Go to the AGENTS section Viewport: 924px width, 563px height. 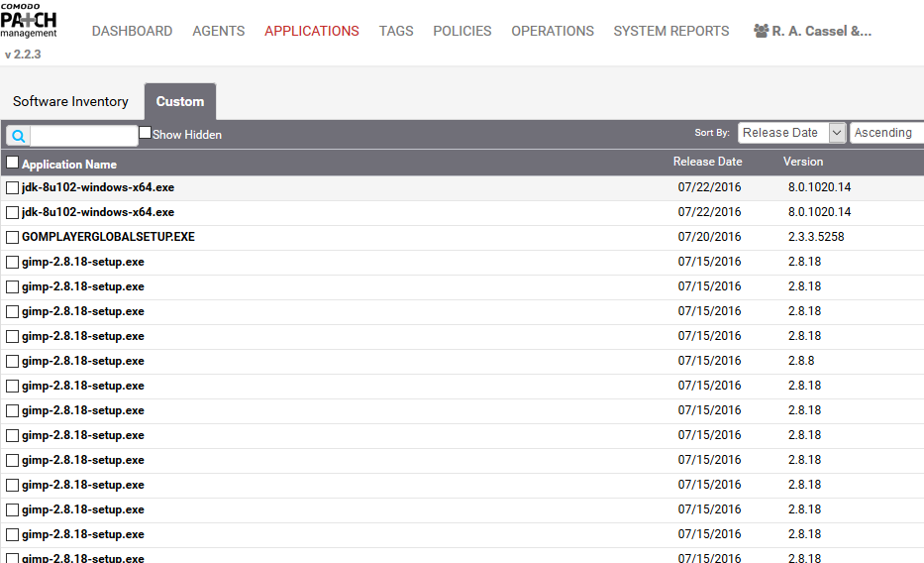click(x=219, y=31)
